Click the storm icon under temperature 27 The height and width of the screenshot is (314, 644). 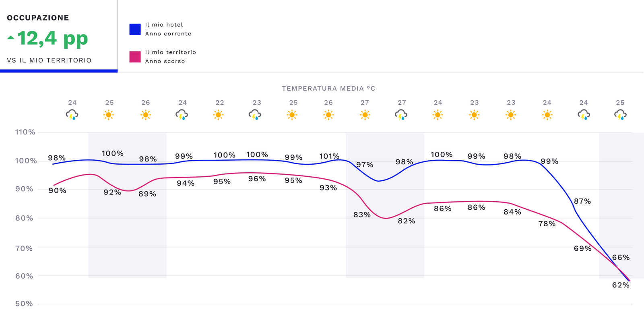pos(401,115)
